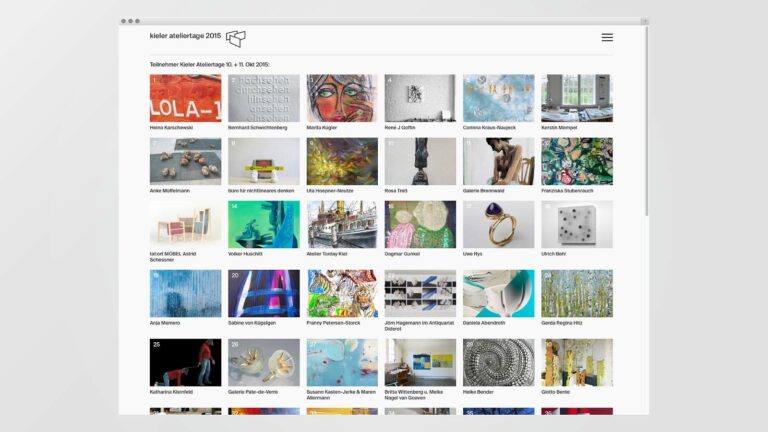Click the name Katharina Kleinfeld
This screenshot has width=768, height=432.
point(171,392)
